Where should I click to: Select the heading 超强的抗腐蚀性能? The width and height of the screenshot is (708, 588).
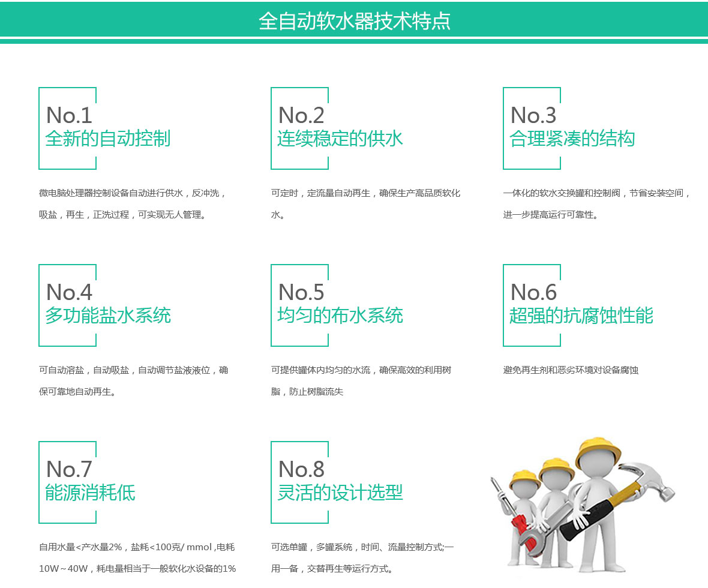pyautogui.click(x=581, y=316)
